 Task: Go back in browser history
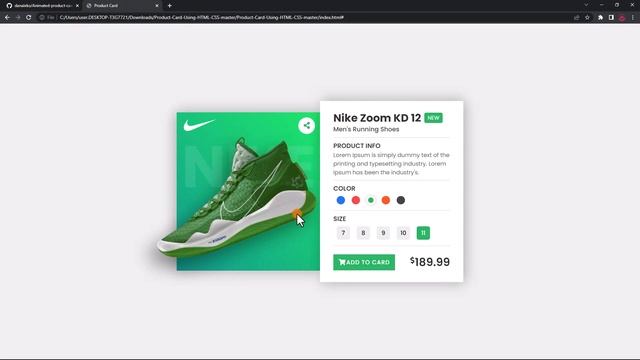pos(7,18)
